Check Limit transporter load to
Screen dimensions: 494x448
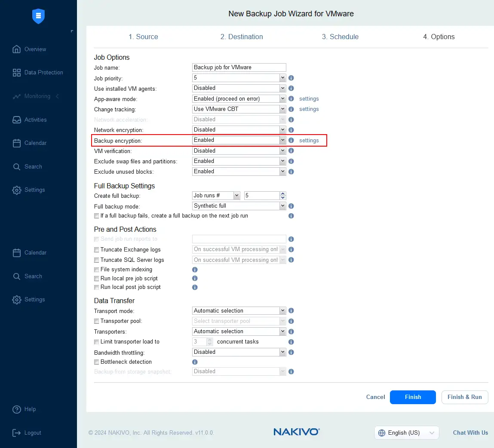[96, 342]
